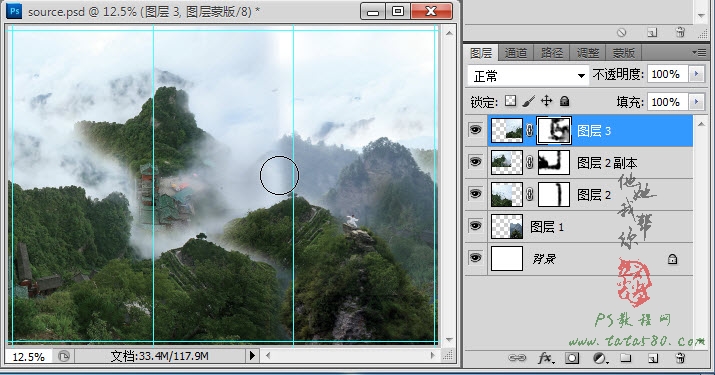Click the mask link chain icon on 图层 2

(x=529, y=194)
